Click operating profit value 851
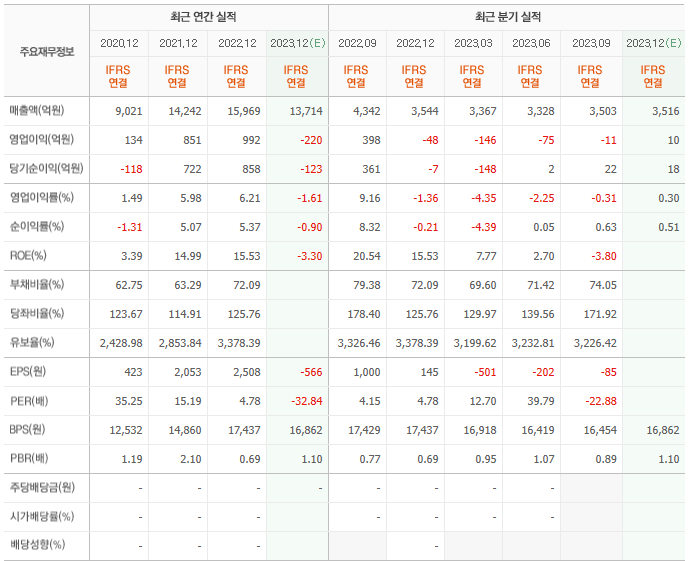 click(192, 140)
